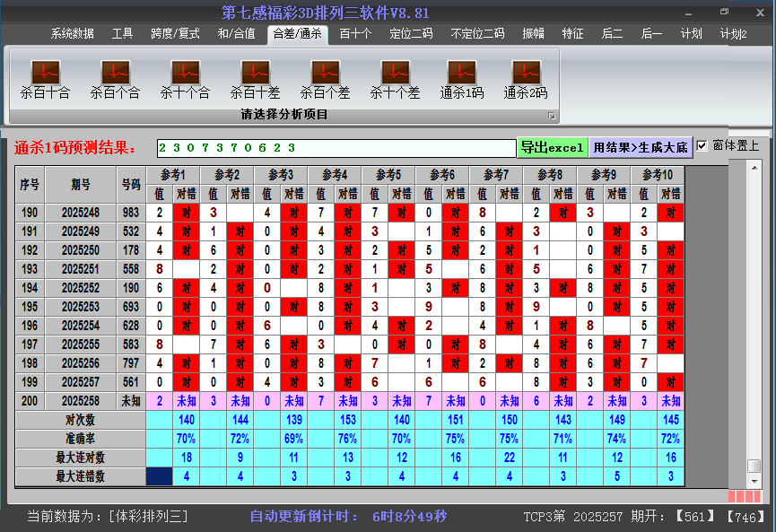Click the 【746】 value in status bar

[x=745, y=517]
